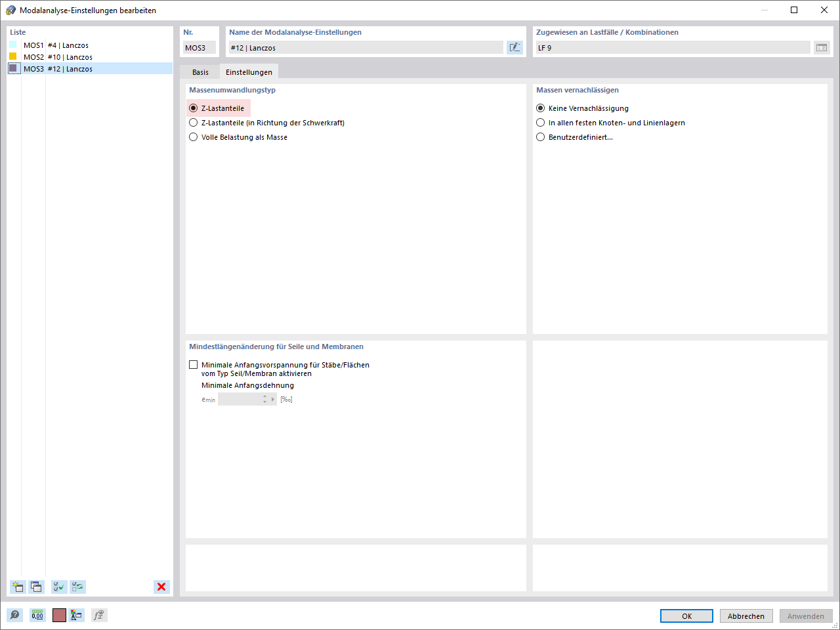Confirm with the OK button
This screenshot has width=840, height=630.
tap(686, 616)
